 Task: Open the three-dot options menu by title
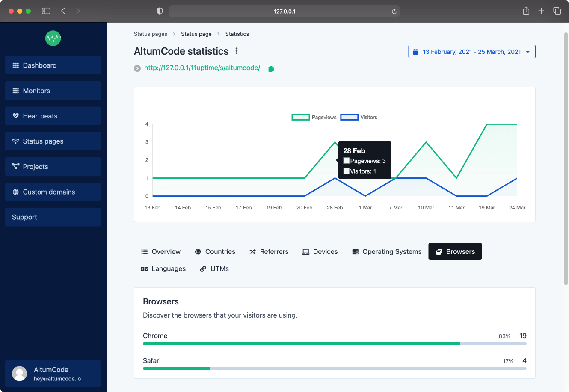click(x=237, y=51)
